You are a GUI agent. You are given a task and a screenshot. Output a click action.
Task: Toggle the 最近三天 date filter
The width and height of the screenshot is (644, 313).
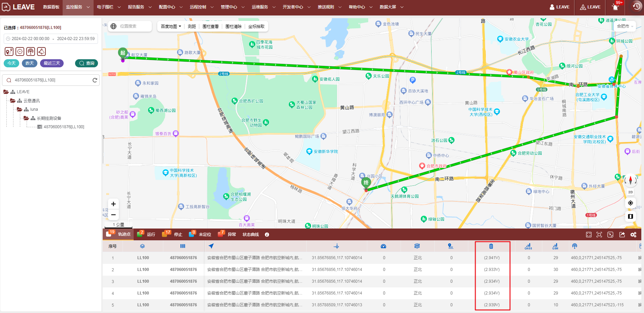52,63
